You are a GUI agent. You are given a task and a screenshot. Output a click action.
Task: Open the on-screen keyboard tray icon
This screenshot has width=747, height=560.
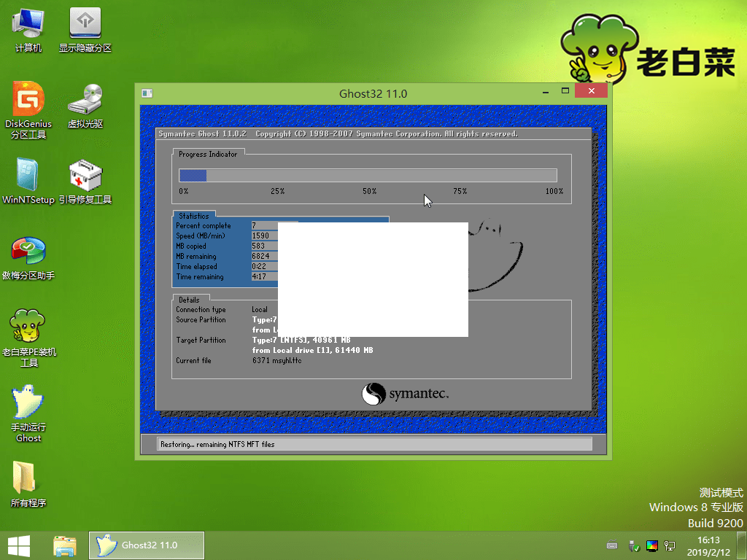point(612,545)
